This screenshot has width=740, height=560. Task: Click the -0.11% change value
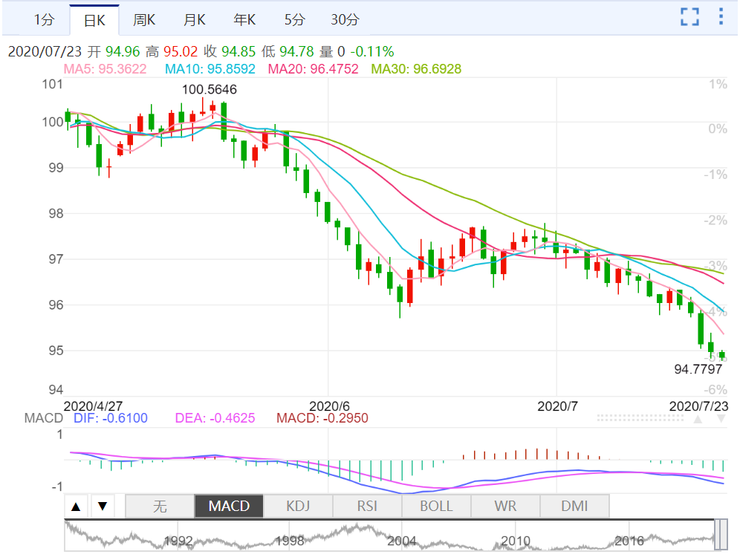[x=372, y=51]
